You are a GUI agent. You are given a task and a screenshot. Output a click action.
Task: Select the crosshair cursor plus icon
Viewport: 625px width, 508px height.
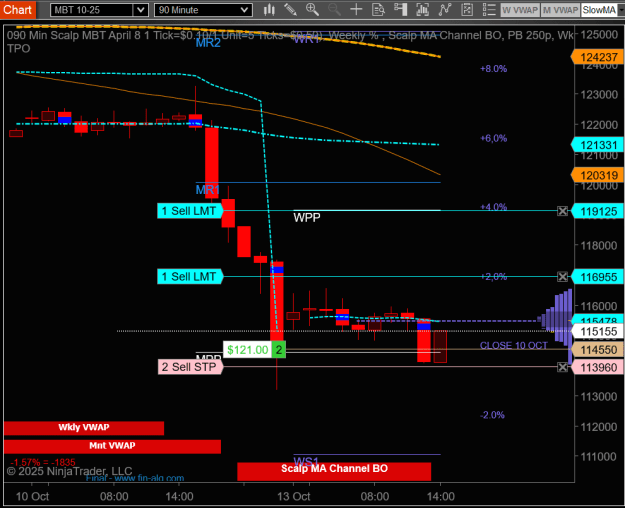(356, 10)
